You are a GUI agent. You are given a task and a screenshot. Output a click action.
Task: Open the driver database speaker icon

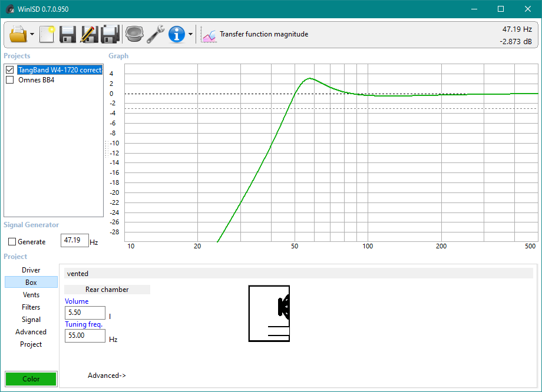134,34
